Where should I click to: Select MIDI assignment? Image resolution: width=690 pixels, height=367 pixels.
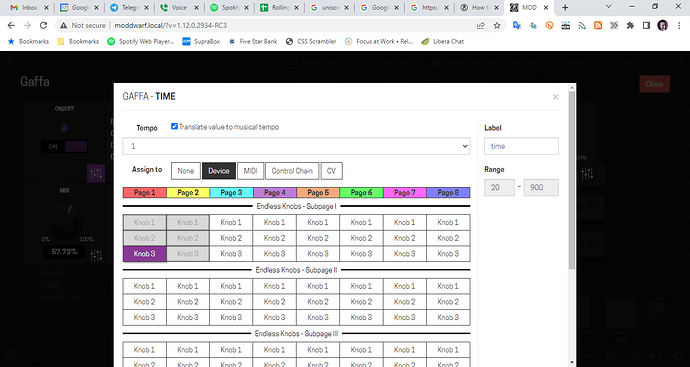250,171
